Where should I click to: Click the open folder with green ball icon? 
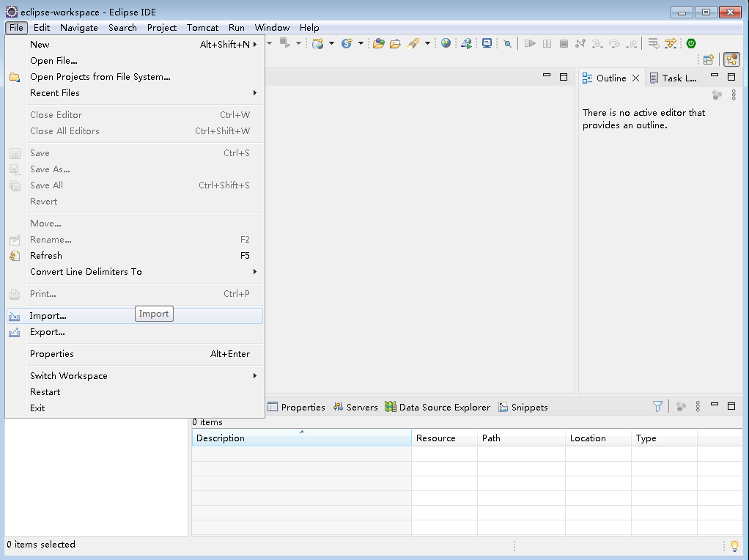click(x=379, y=44)
